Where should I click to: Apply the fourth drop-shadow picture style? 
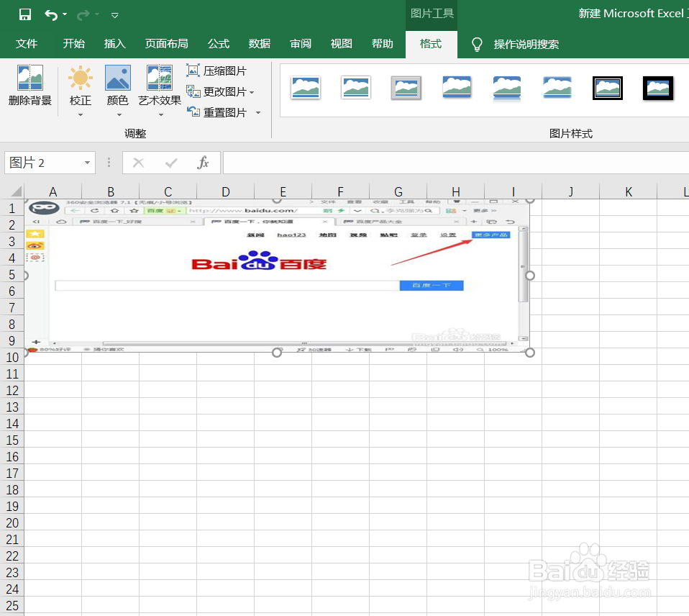(457, 88)
